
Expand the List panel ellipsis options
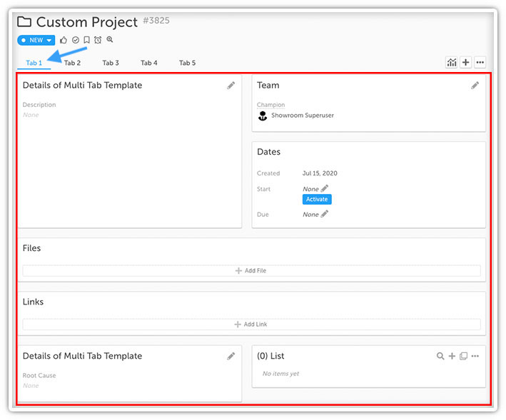coord(475,357)
